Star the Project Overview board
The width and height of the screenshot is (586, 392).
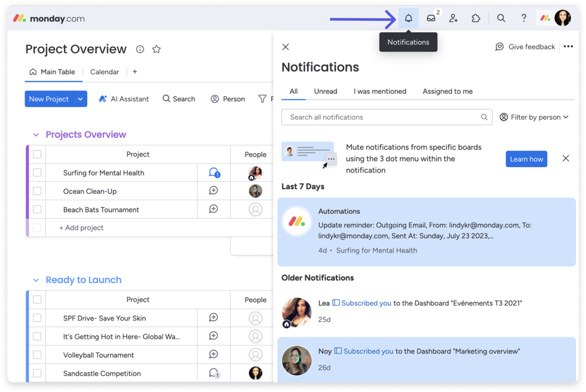(x=156, y=49)
